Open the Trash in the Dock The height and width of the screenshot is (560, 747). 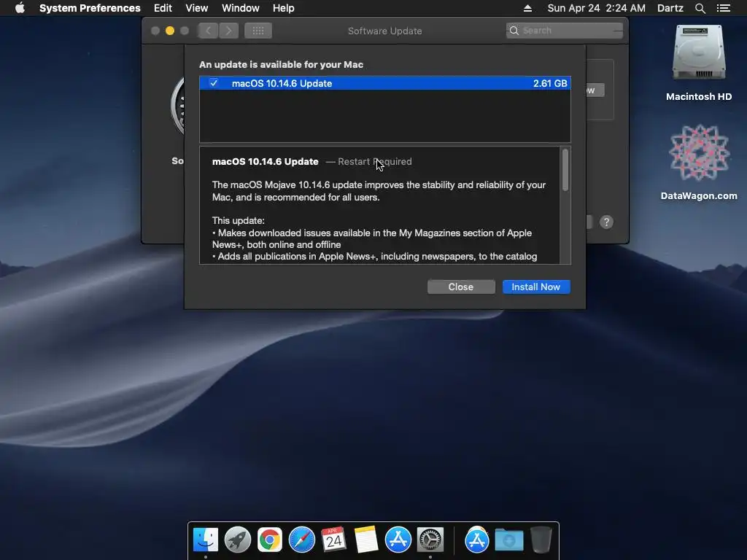(541, 540)
